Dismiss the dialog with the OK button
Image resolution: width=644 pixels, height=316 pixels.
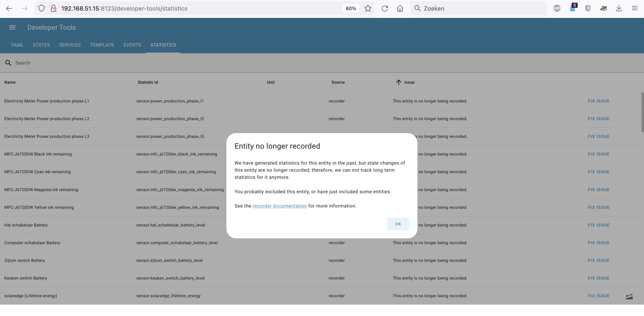(x=398, y=224)
